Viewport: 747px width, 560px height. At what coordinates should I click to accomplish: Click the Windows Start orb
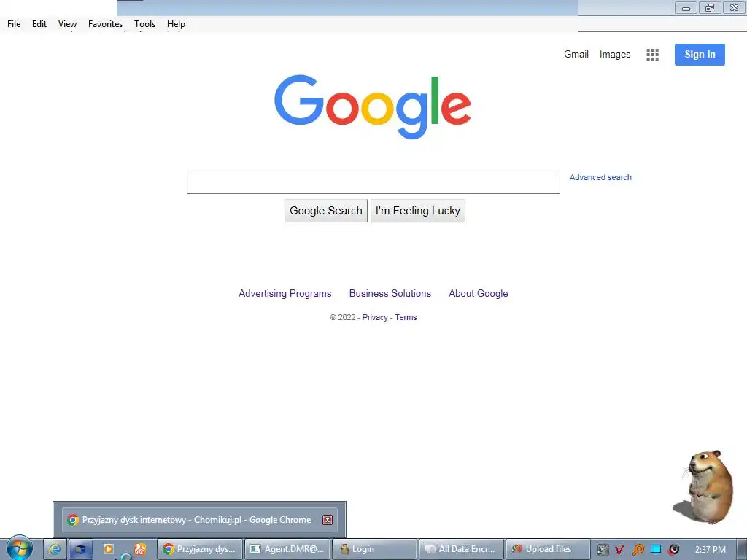[19, 548]
